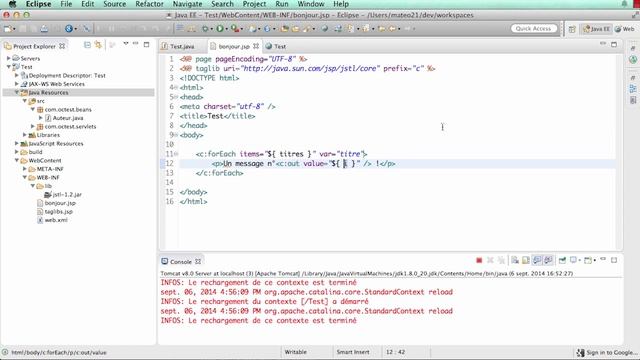
Task: Toggle fold marker on line 9 body
Action: click(x=176, y=135)
